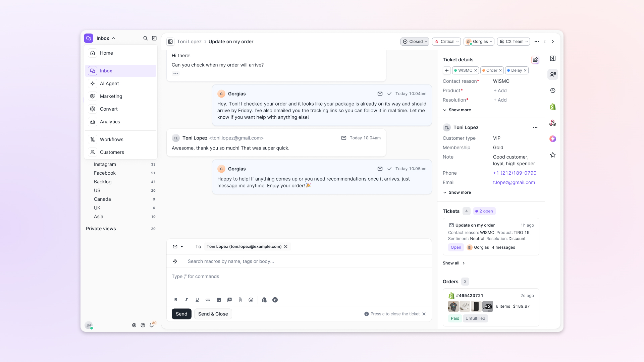The width and height of the screenshot is (644, 362).
Task: Click the Send button
Action: click(x=181, y=314)
